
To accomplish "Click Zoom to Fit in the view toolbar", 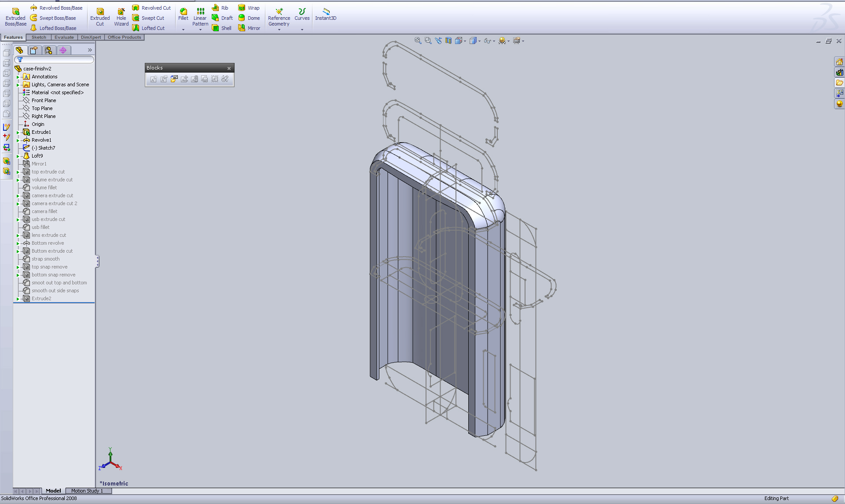I will pos(417,40).
